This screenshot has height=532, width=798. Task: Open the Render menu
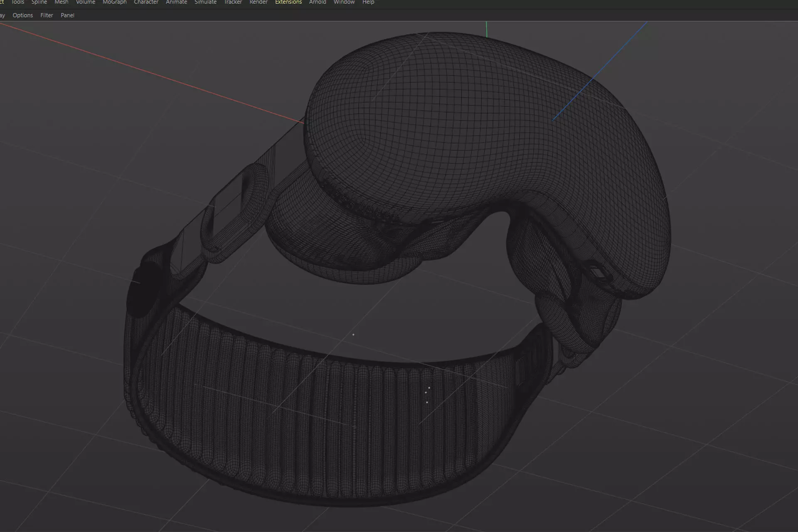click(x=259, y=2)
